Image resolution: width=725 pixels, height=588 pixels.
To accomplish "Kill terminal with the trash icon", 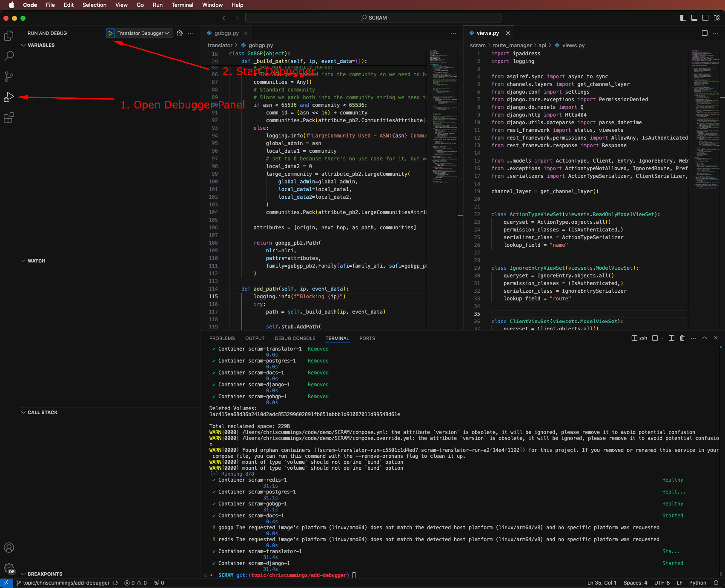I will 682,338.
